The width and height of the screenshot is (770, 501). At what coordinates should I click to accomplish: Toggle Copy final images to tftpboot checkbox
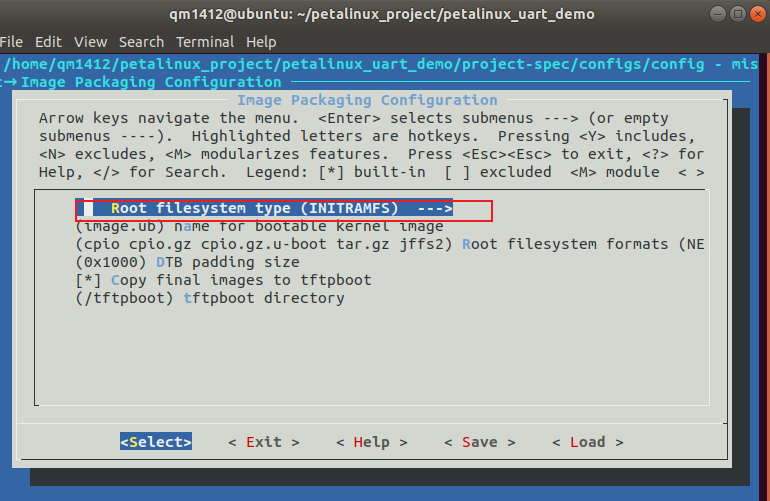223,280
